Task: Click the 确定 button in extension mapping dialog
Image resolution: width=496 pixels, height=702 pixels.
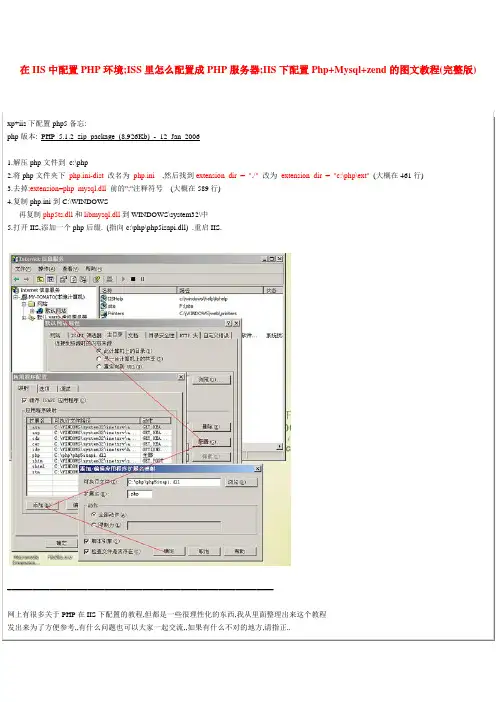Action: pos(168,551)
